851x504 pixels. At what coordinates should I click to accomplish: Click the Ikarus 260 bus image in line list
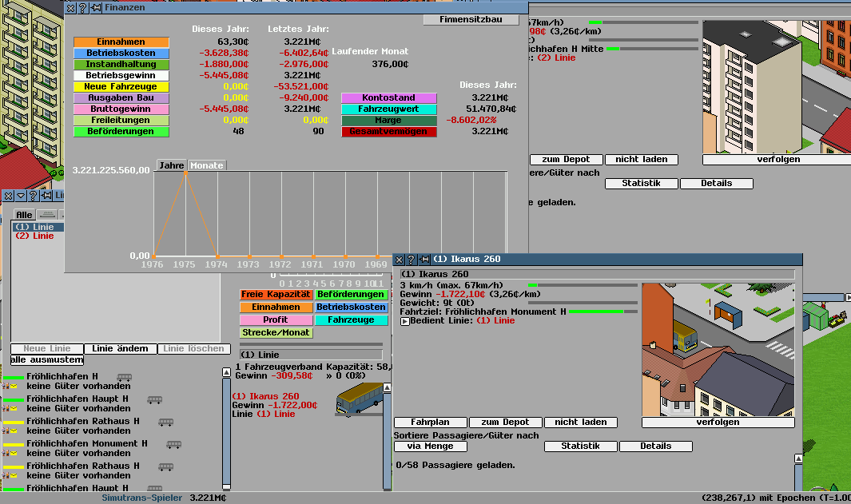[x=359, y=399]
